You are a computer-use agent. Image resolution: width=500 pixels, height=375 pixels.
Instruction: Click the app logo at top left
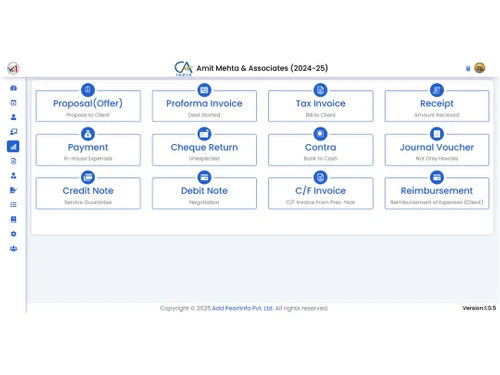[13, 68]
